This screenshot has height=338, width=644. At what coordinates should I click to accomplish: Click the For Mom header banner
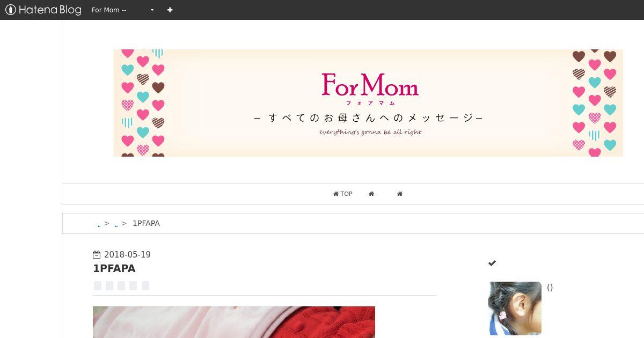tap(368, 103)
